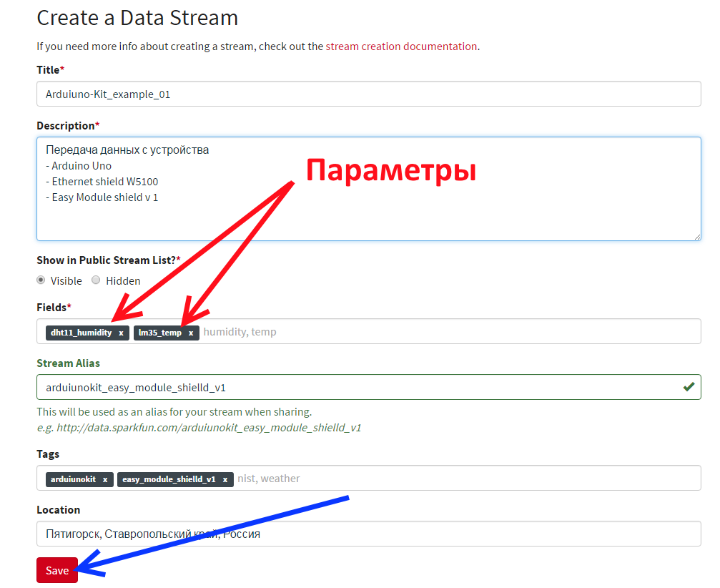720x588 pixels.
Task: Open the stream creation documentation link
Action: click(401, 46)
